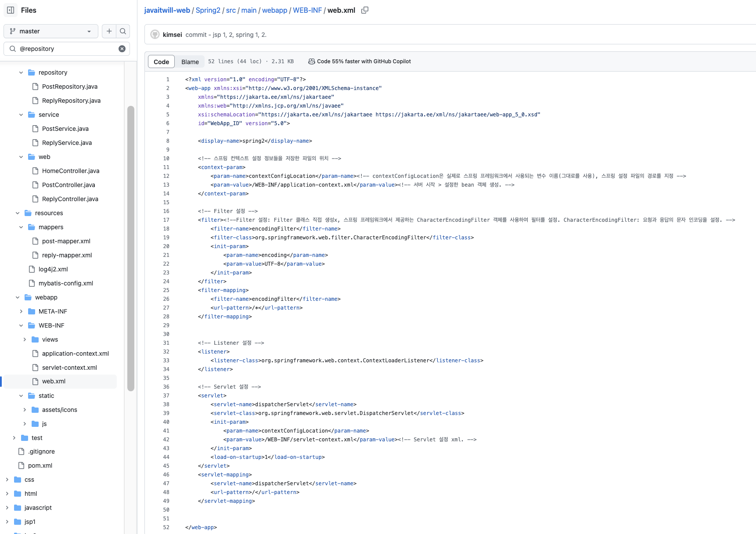Open pom.xml file in tree
This screenshot has height=534, width=756.
(x=40, y=465)
